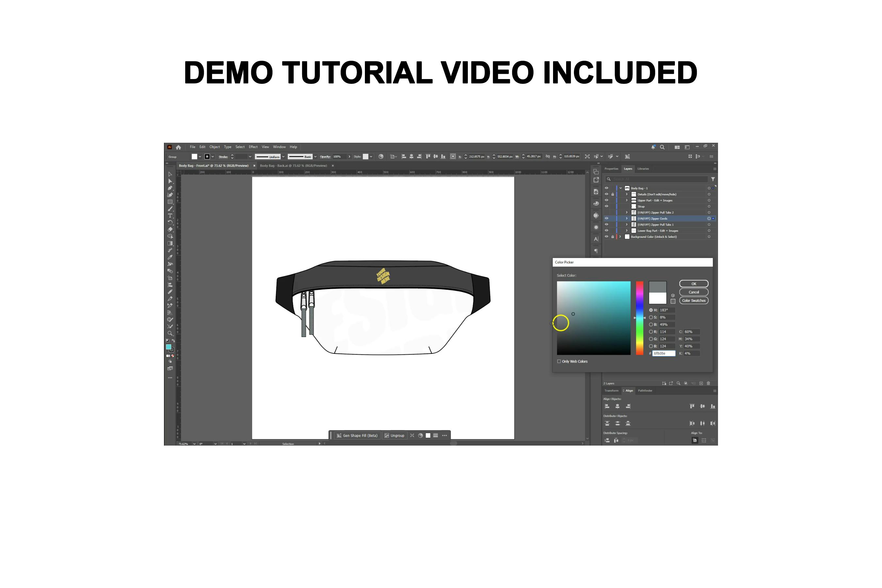
Task: Switch to the Pathfinder tab
Action: pyautogui.click(x=645, y=391)
